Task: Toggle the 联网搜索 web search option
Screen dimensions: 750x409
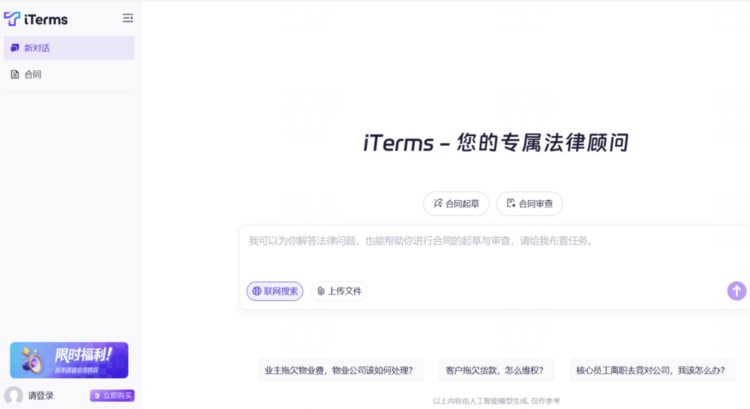Action: click(x=275, y=291)
